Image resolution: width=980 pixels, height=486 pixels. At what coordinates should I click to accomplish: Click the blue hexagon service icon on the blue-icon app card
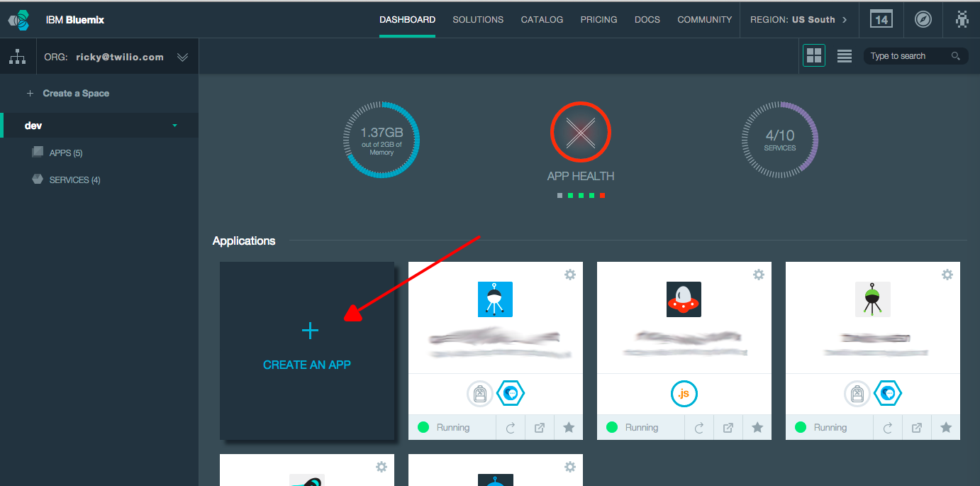point(511,393)
